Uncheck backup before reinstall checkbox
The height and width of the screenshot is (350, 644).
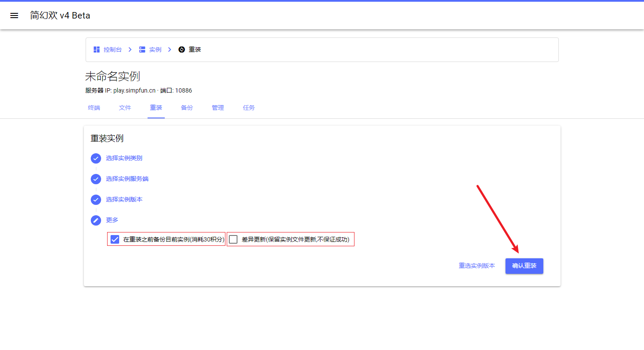115,239
